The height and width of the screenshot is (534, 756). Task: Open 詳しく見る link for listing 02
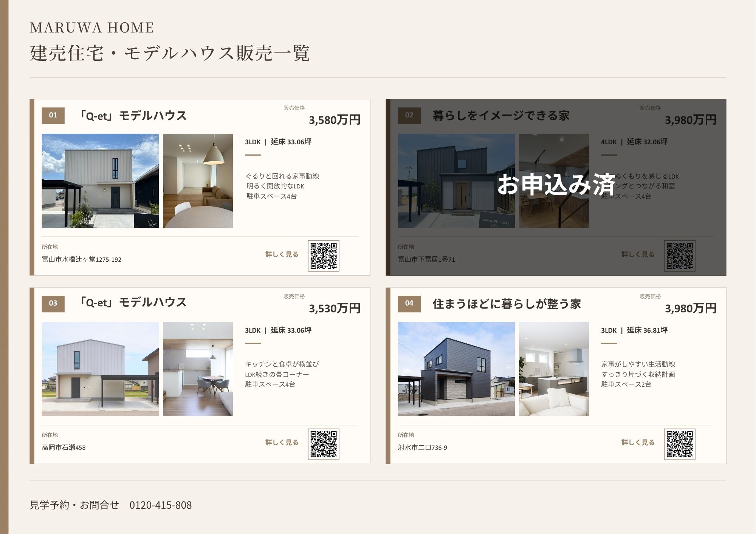coord(638,254)
